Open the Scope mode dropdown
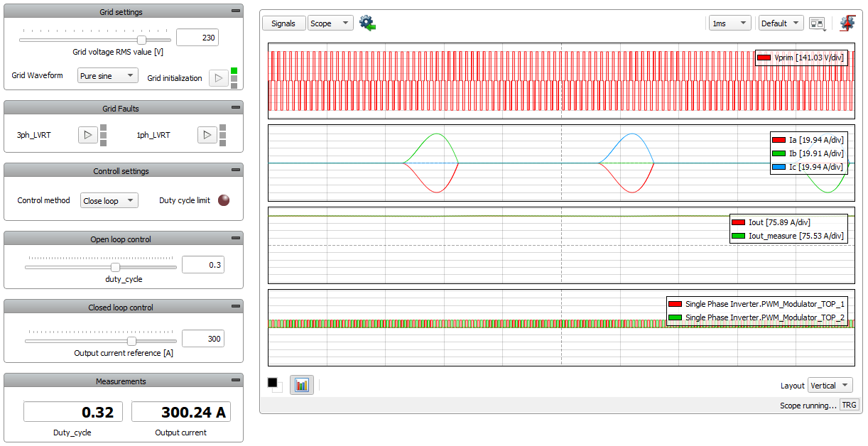Viewport: 868px width, 446px height. point(330,23)
